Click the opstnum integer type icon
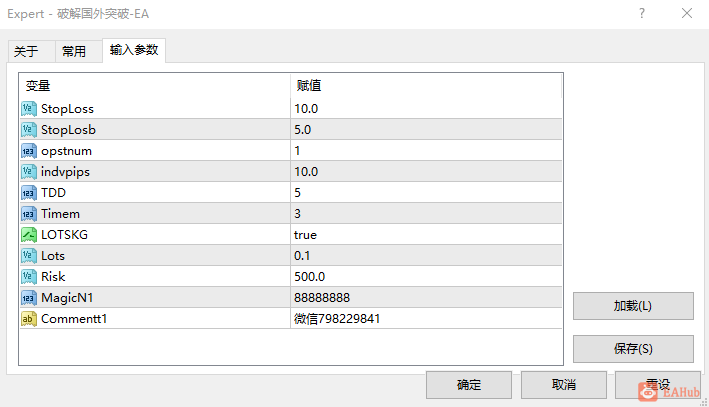The image size is (709, 407). pos(29,150)
